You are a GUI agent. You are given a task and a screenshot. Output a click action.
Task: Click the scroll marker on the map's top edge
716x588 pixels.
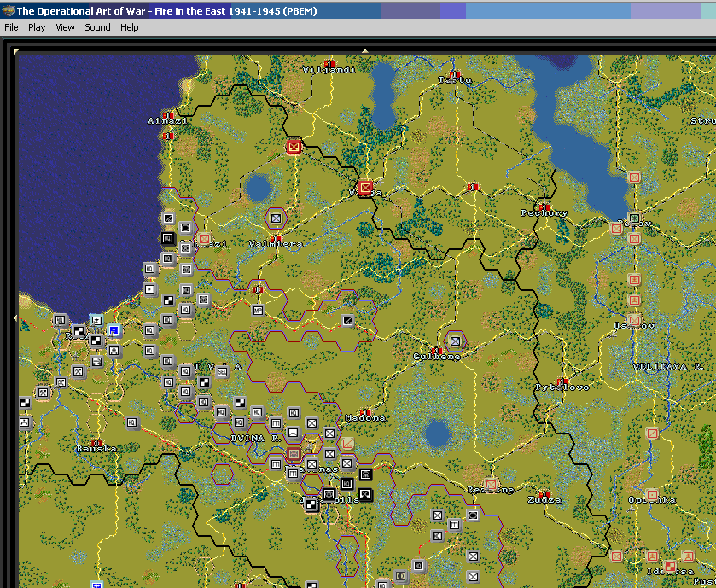pyautogui.click(x=365, y=51)
